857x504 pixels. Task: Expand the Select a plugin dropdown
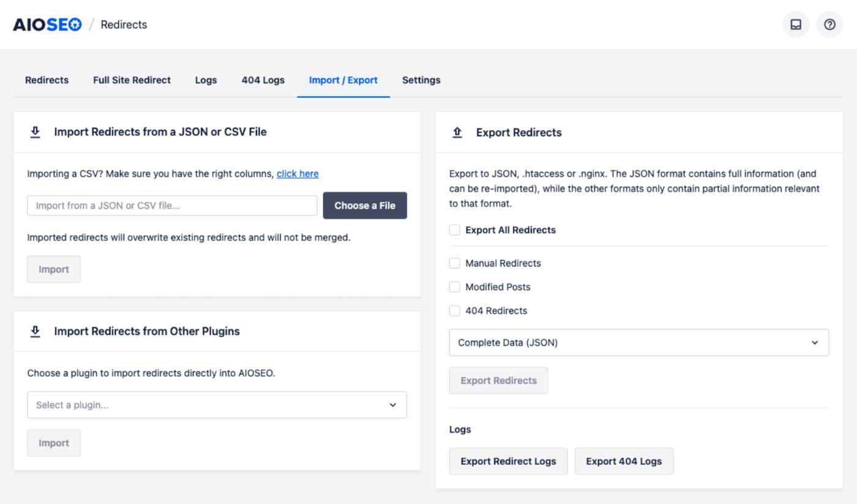217,405
